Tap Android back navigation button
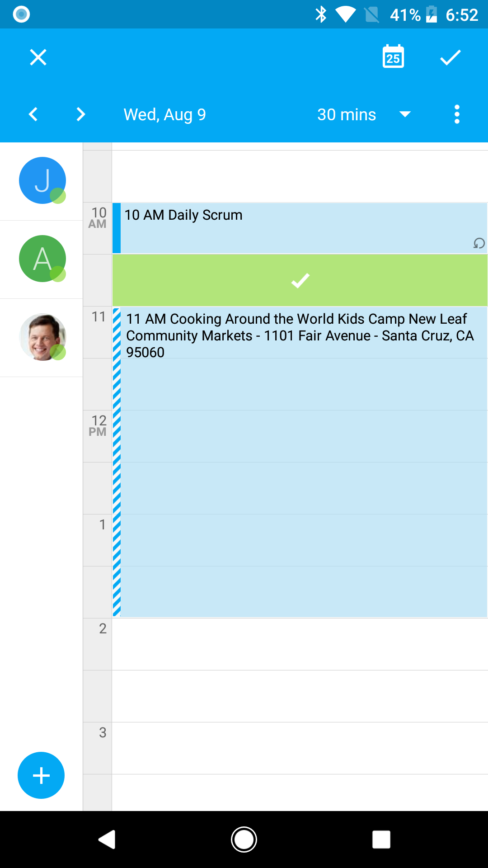The height and width of the screenshot is (868, 488). 107,840
